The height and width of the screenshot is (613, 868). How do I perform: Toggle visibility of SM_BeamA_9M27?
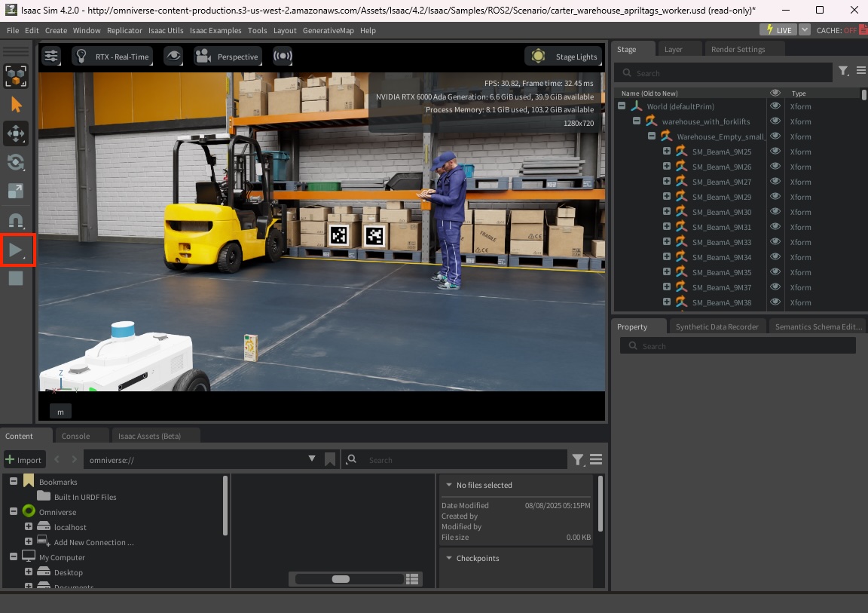(x=775, y=181)
